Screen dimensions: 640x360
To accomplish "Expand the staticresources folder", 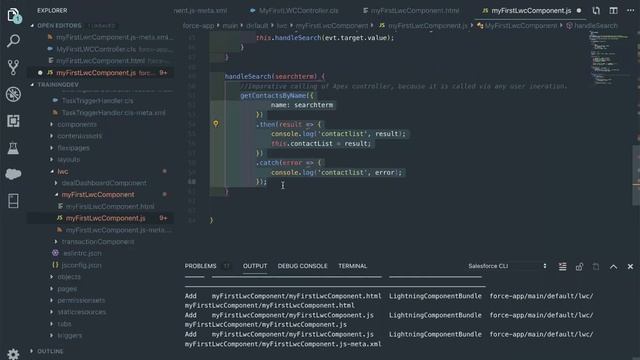I will coord(82,312).
